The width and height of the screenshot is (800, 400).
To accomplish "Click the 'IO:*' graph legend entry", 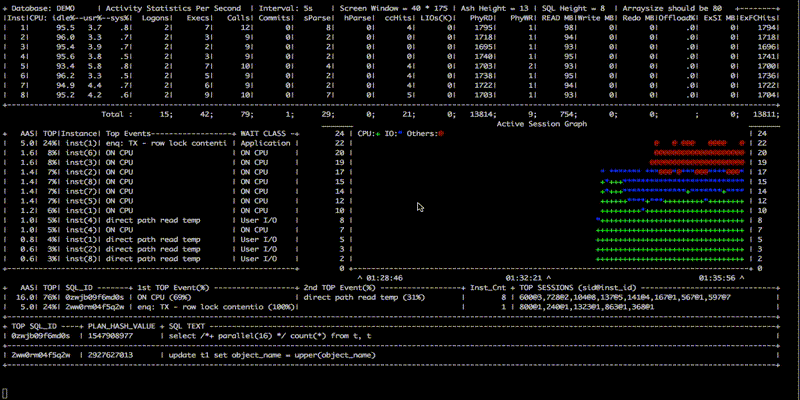I will 394,134.
